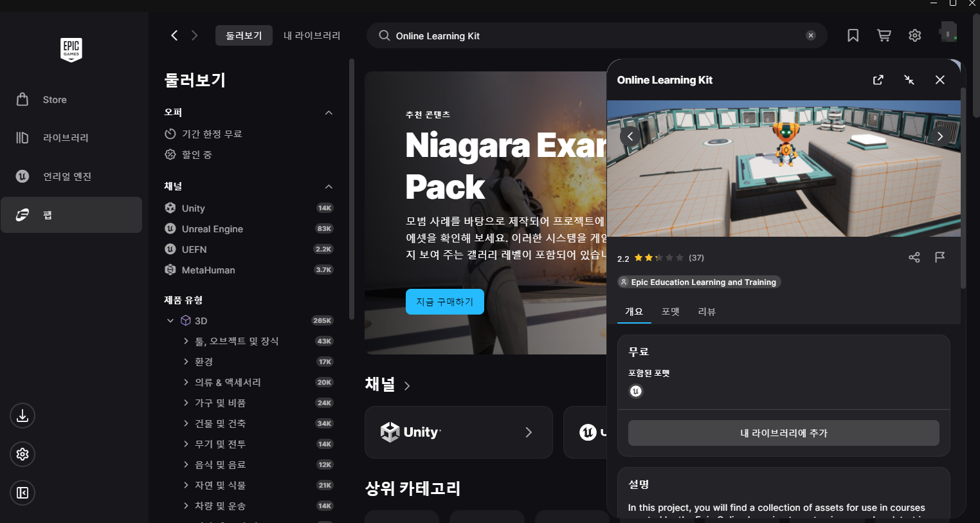The height and width of the screenshot is (523, 980).
Task: Open Epic Education Learning and Training seller
Action: 699,282
